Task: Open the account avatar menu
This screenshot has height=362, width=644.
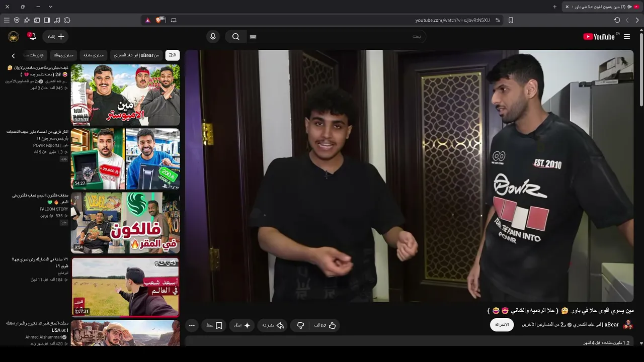Action: (x=14, y=37)
